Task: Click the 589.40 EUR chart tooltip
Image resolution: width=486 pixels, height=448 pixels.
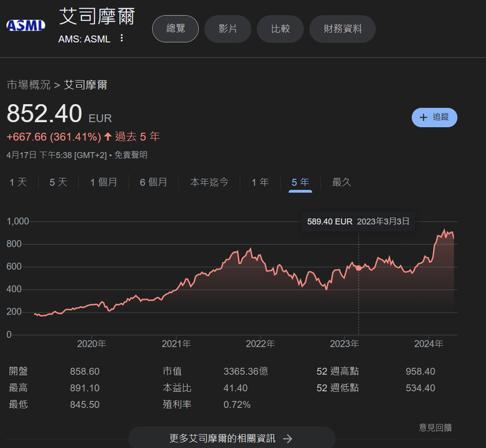Action: click(358, 222)
